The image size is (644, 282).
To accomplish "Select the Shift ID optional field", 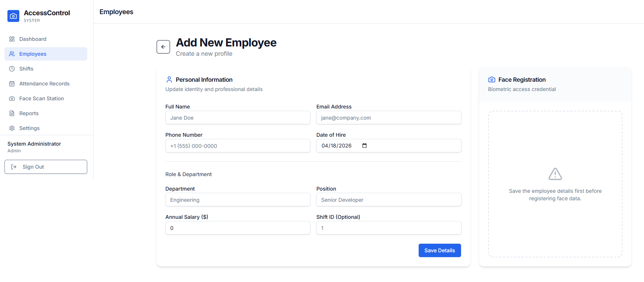I will tap(388, 228).
